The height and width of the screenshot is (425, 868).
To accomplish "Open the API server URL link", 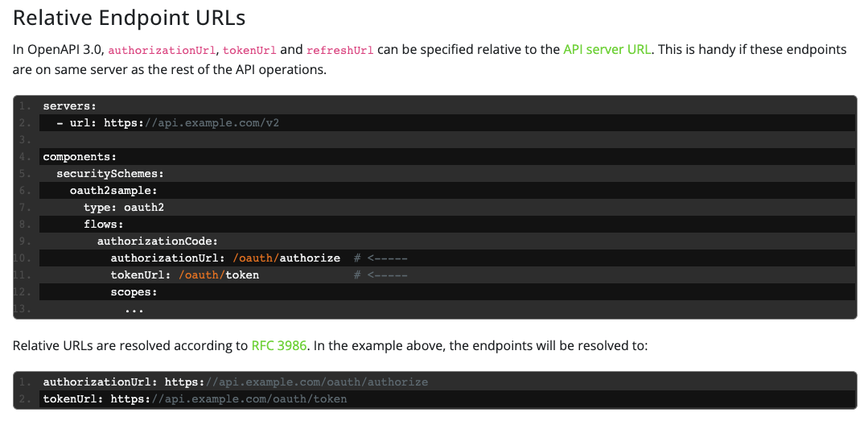I will click(607, 49).
